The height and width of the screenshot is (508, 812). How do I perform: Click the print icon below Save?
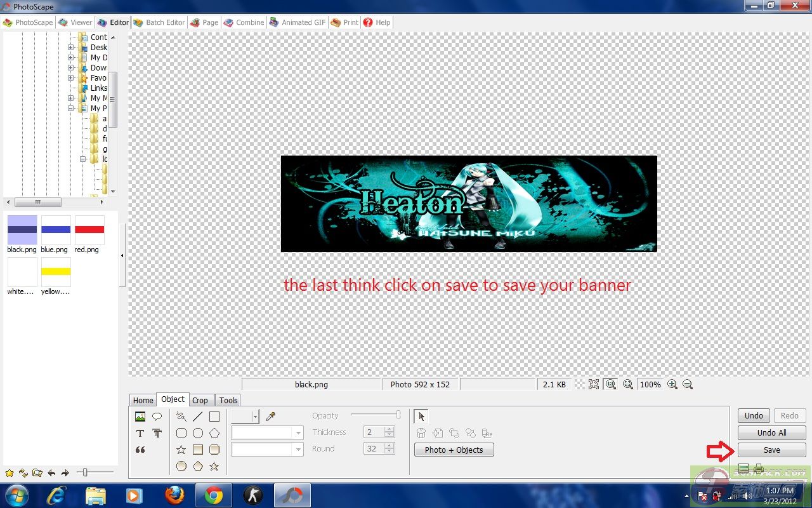759,469
